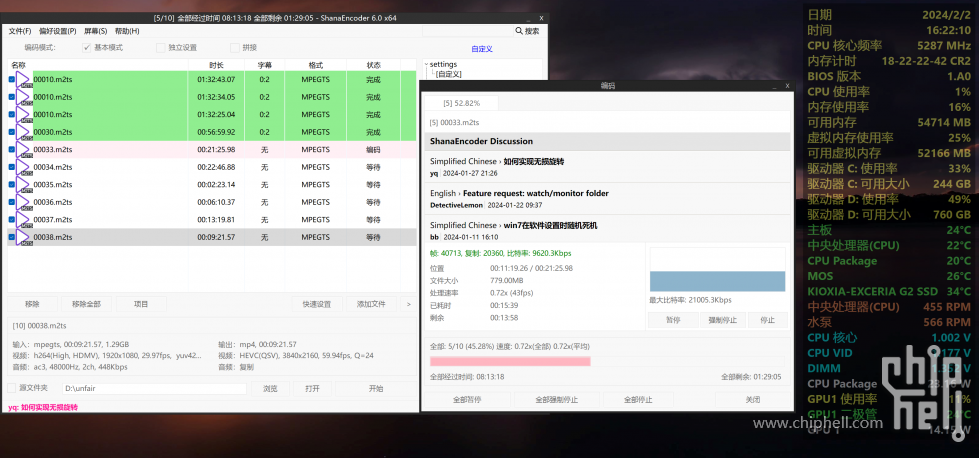Click 强制停止 for current file

[722, 320]
